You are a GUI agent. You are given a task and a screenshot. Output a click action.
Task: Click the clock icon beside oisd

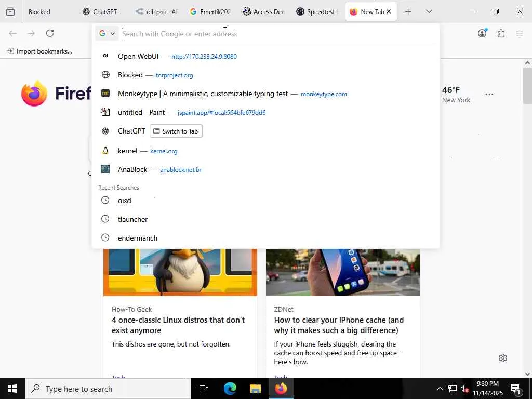105,200
